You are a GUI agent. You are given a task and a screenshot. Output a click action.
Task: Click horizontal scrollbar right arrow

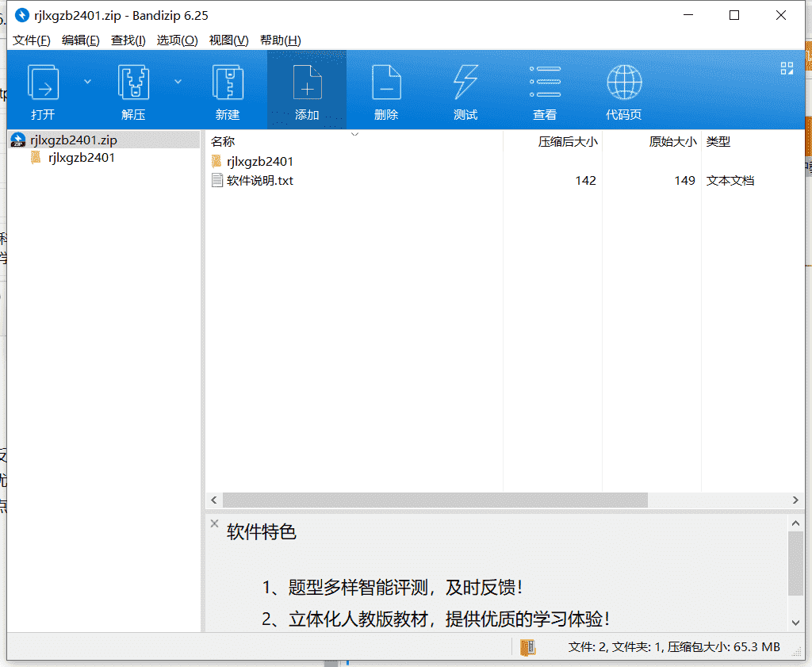pos(795,500)
